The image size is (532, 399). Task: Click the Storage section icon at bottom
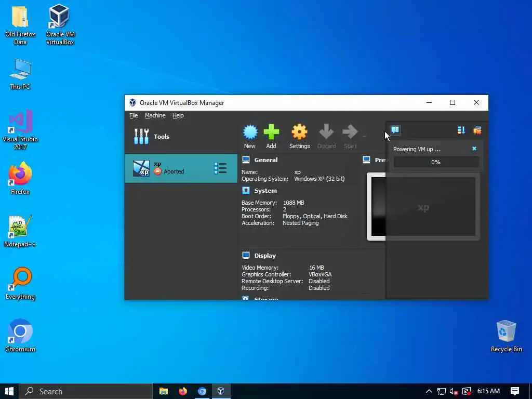(245, 298)
